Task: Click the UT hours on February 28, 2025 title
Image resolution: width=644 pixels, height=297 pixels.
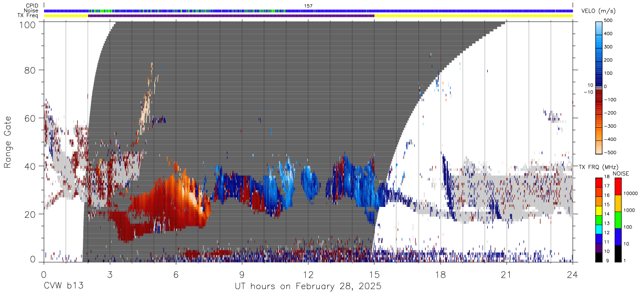Action: (x=308, y=287)
